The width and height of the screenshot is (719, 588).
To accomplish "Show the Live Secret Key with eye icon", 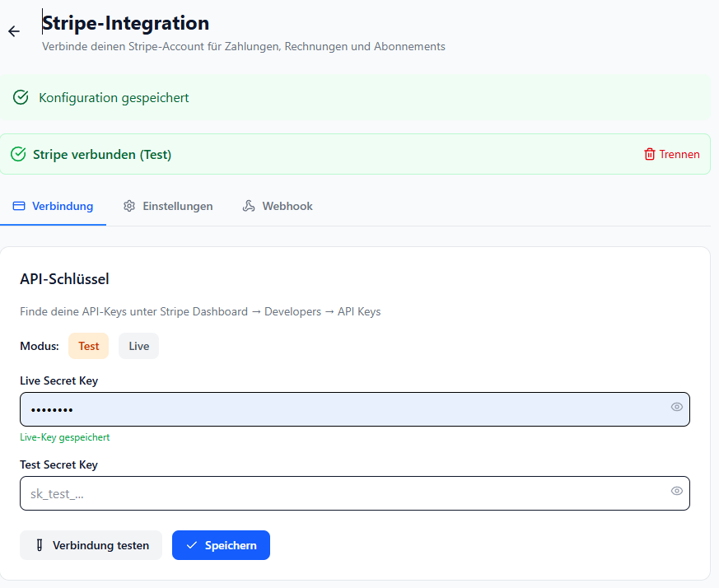I will point(676,407).
